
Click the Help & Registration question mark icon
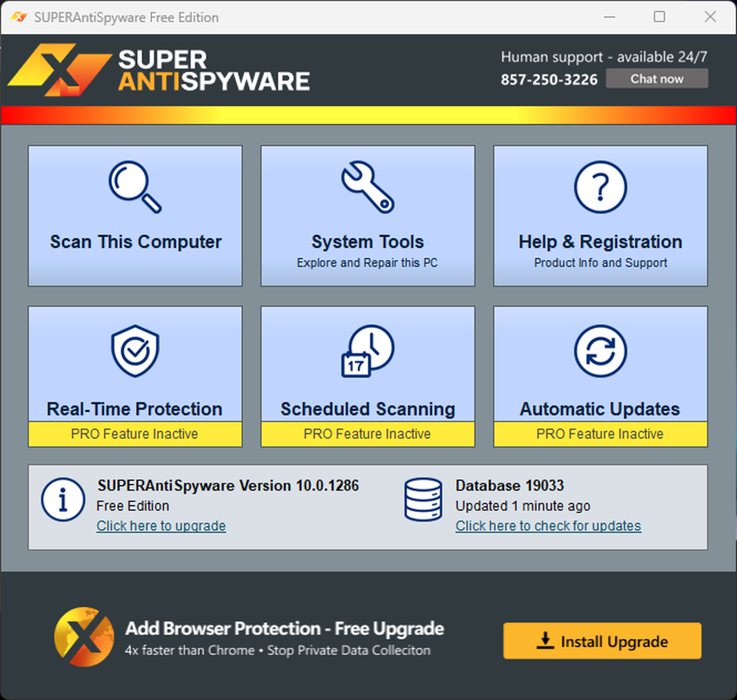[600, 186]
